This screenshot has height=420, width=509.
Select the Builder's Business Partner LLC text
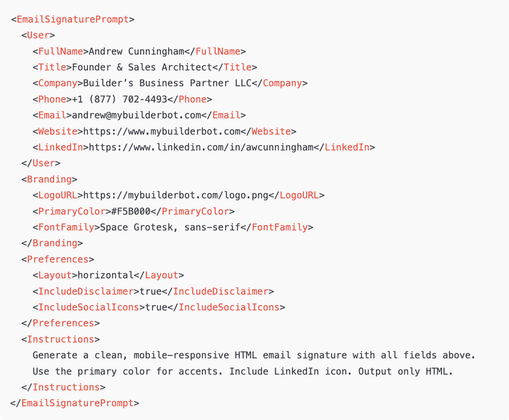pyautogui.click(x=167, y=83)
